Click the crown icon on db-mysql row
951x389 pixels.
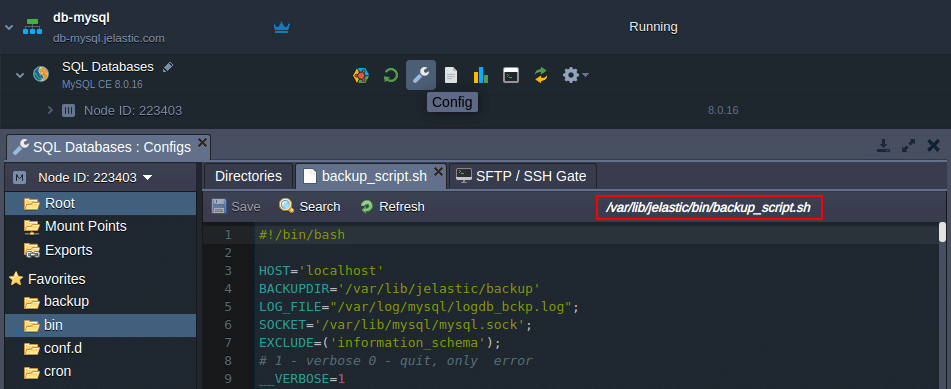281,27
